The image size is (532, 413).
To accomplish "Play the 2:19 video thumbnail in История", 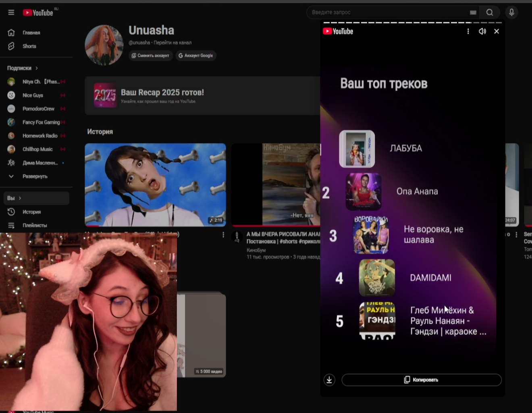I will coord(155,185).
